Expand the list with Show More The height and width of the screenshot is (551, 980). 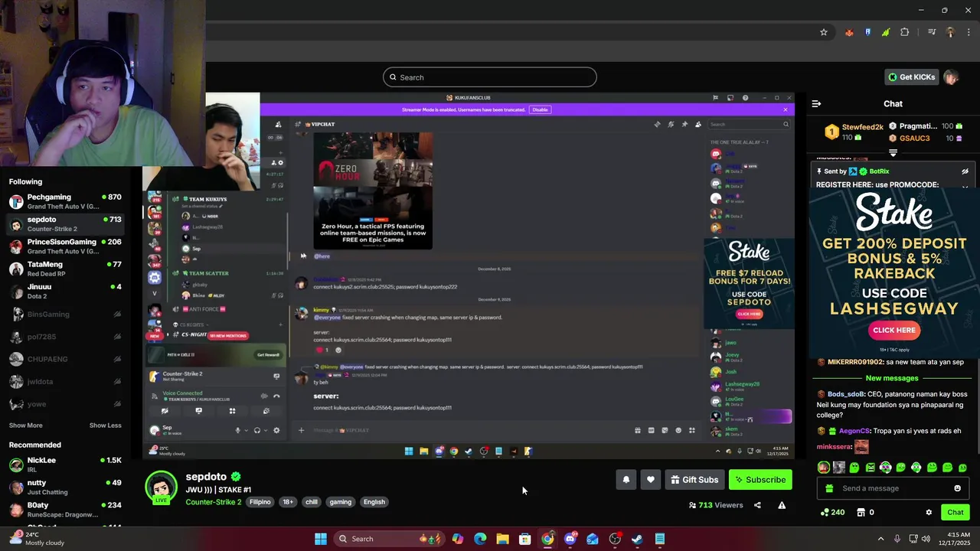26,425
